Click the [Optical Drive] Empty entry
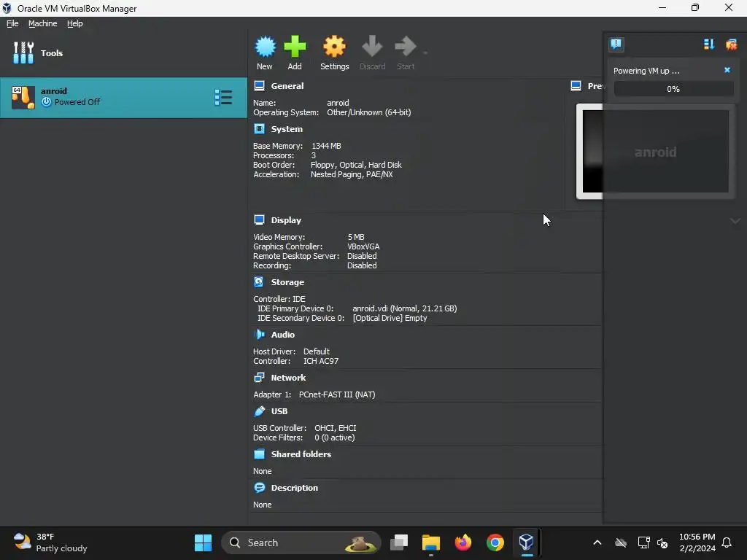Image resolution: width=747 pixels, height=560 pixels. pos(390,318)
